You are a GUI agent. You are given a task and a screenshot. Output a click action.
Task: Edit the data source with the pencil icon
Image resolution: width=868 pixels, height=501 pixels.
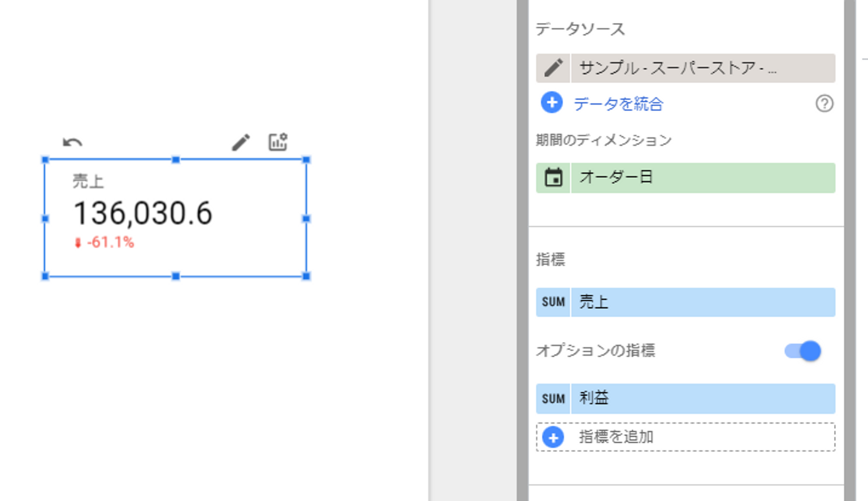click(x=553, y=68)
